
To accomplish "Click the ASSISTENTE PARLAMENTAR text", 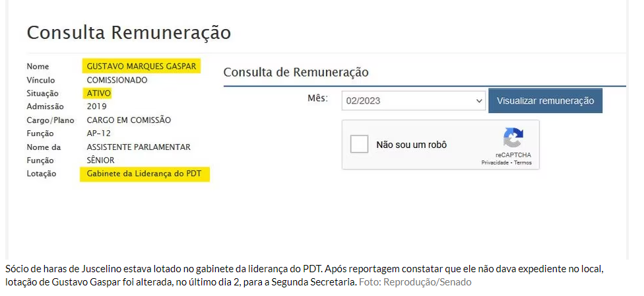I will [139, 147].
